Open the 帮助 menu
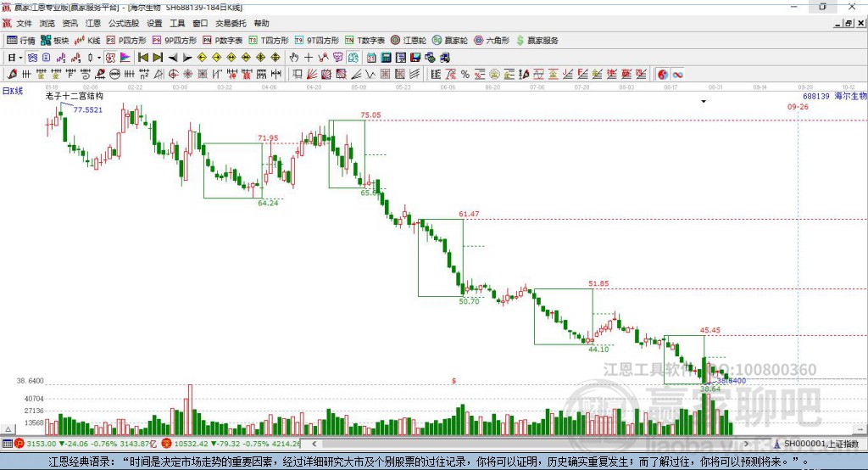Screen dimensions: 868x470 [x=261, y=23]
